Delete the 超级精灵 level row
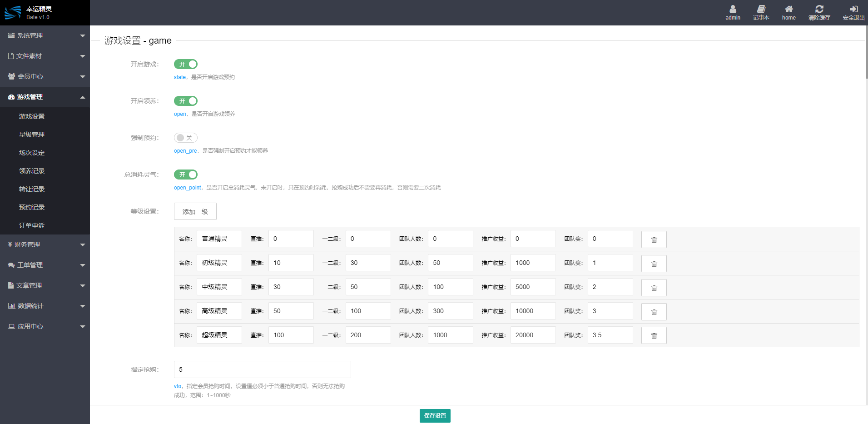 click(x=654, y=336)
